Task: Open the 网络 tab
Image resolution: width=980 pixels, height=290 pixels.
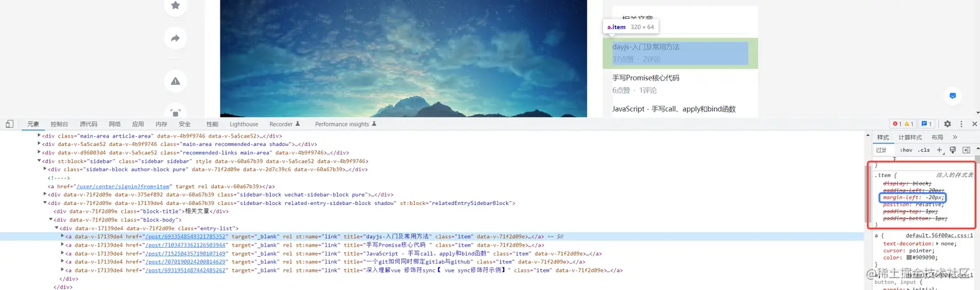Action: pos(115,124)
